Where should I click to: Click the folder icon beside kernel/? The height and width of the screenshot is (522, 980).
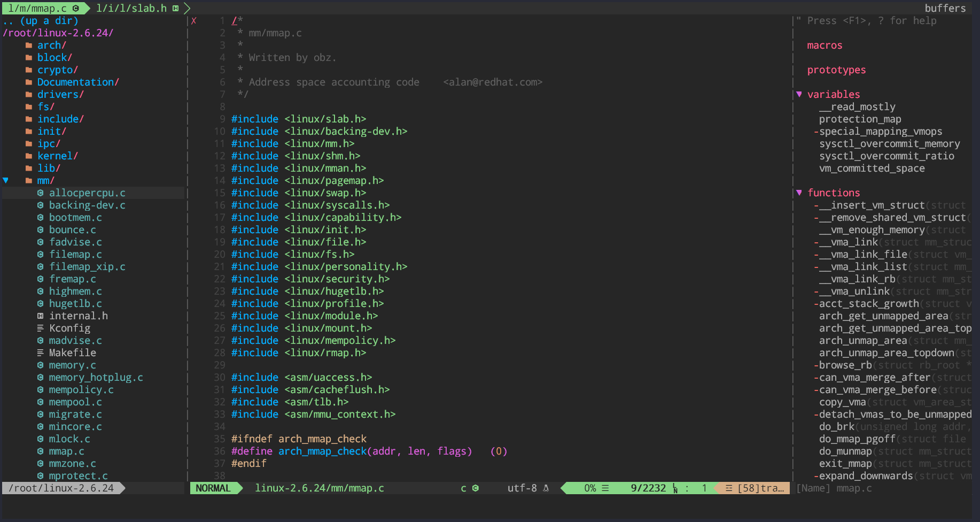29,156
